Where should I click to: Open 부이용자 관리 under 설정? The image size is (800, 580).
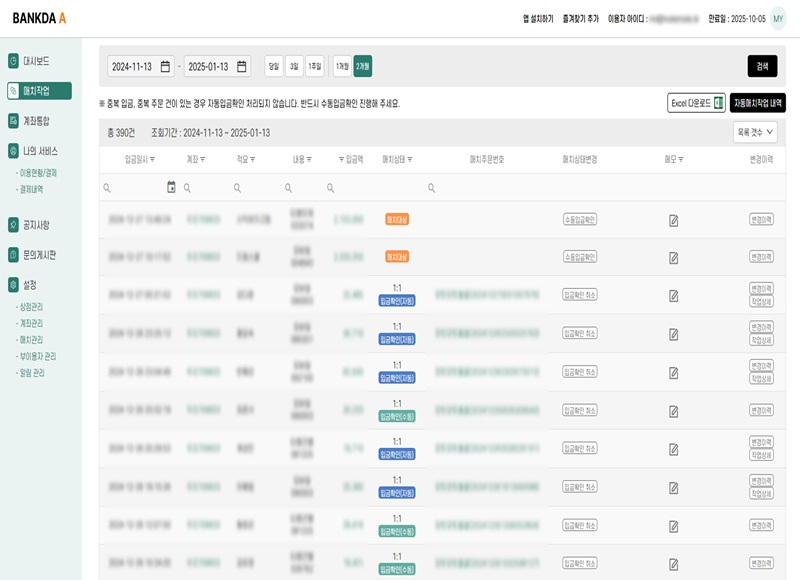coord(36,356)
